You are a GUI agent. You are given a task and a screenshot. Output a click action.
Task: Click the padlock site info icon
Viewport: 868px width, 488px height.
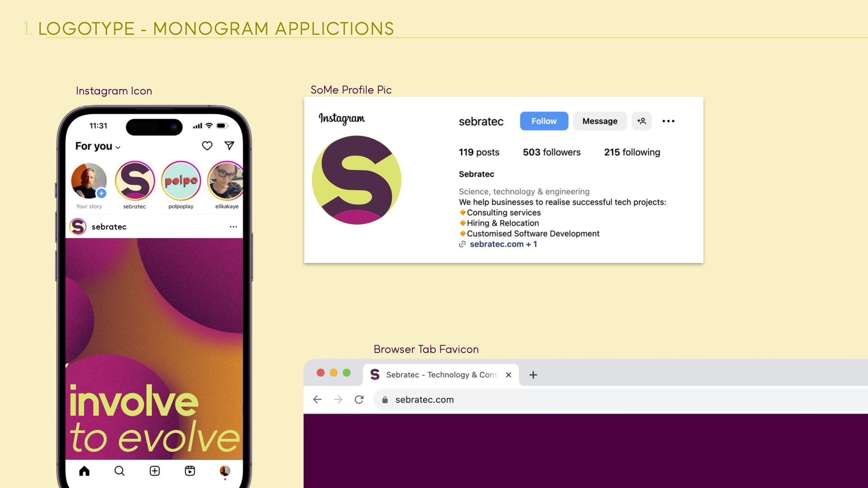(x=385, y=400)
